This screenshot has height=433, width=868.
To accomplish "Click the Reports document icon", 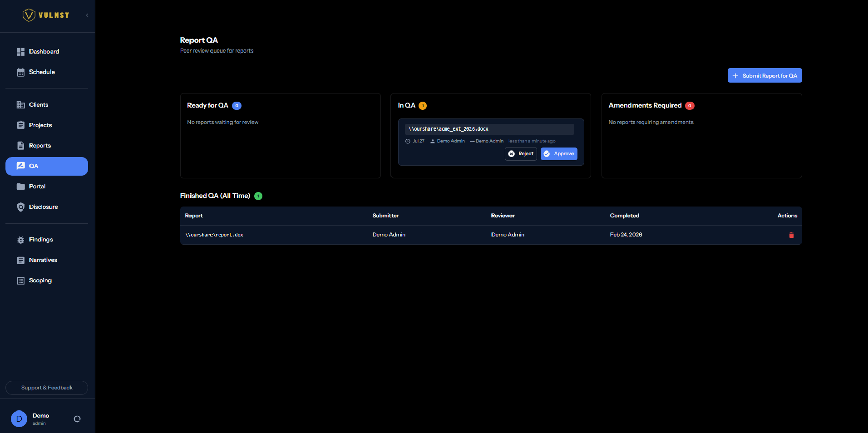I will [21, 146].
